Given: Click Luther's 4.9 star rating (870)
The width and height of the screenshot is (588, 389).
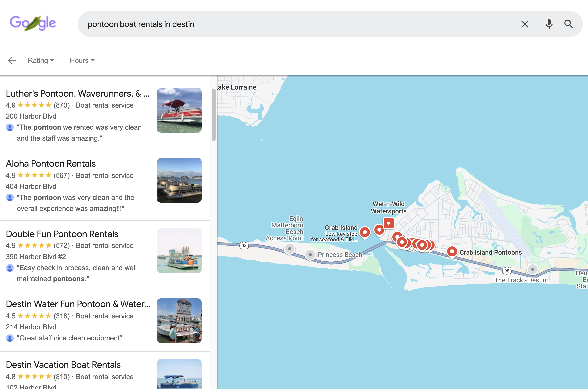Looking at the screenshot, I should [x=38, y=105].
